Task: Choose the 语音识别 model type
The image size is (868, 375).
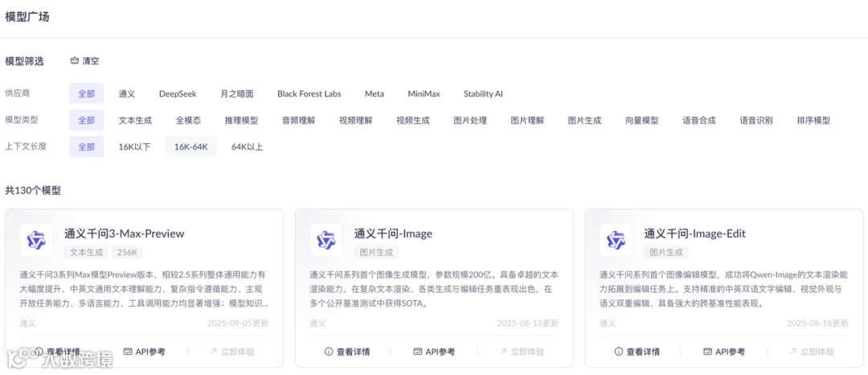Action: pyautogui.click(x=757, y=120)
